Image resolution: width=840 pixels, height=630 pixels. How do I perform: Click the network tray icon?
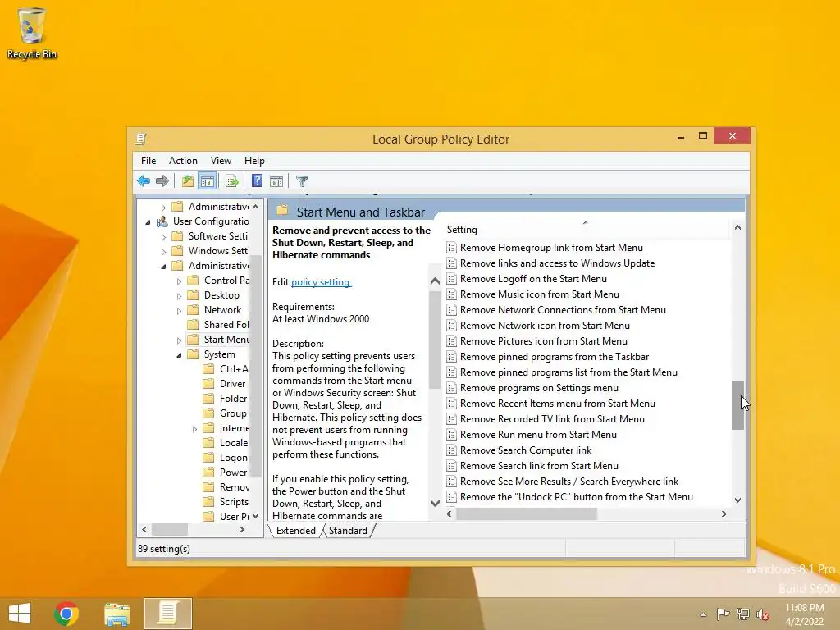(743, 614)
